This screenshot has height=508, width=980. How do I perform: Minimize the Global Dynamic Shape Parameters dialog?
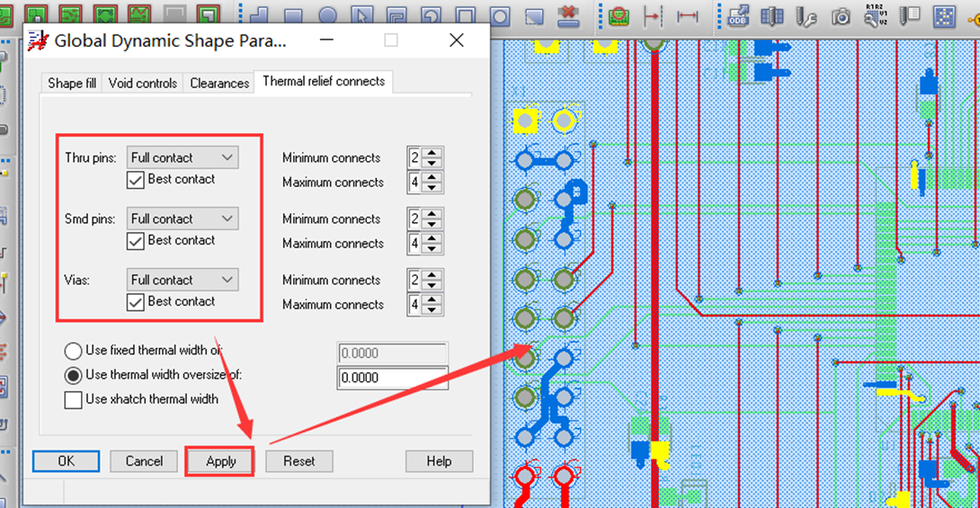[326, 40]
